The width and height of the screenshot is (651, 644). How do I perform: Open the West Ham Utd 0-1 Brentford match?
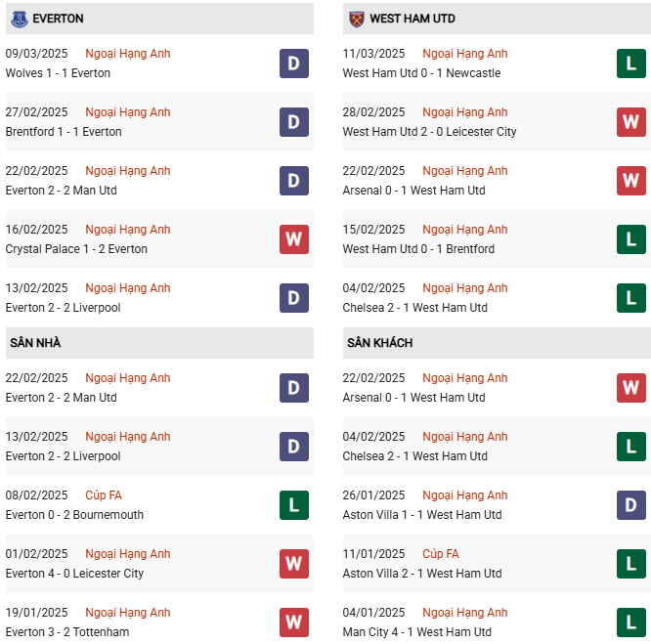point(418,249)
